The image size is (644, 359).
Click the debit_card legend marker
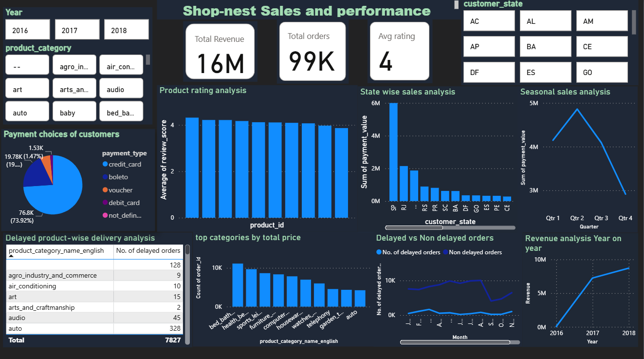click(x=105, y=203)
